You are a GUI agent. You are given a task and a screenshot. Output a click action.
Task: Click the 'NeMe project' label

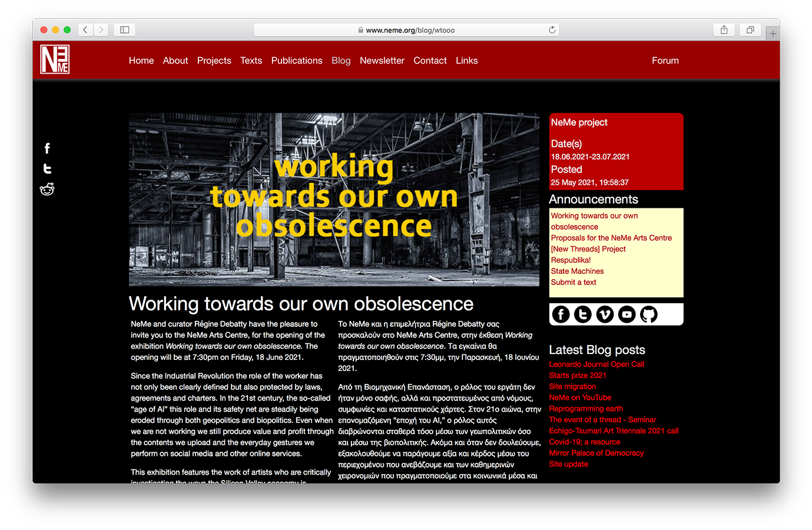(x=579, y=122)
